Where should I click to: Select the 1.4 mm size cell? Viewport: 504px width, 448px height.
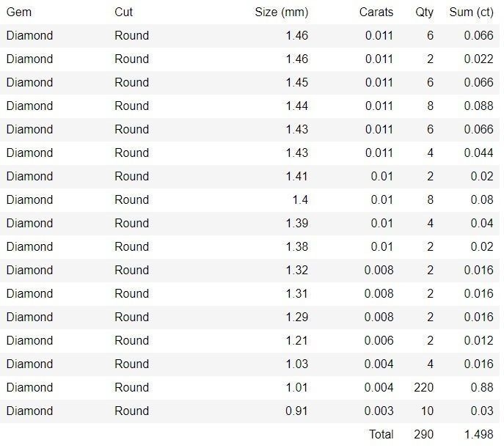tap(300, 199)
